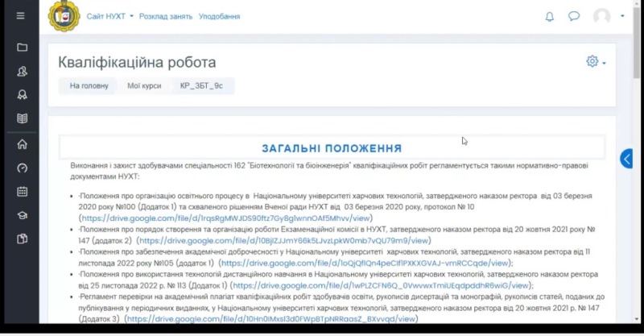Image resolution: width=644 pixels, height=336 pixels.
Task: Expand the user menu dropdown arrow
Action: coord(622,16)
